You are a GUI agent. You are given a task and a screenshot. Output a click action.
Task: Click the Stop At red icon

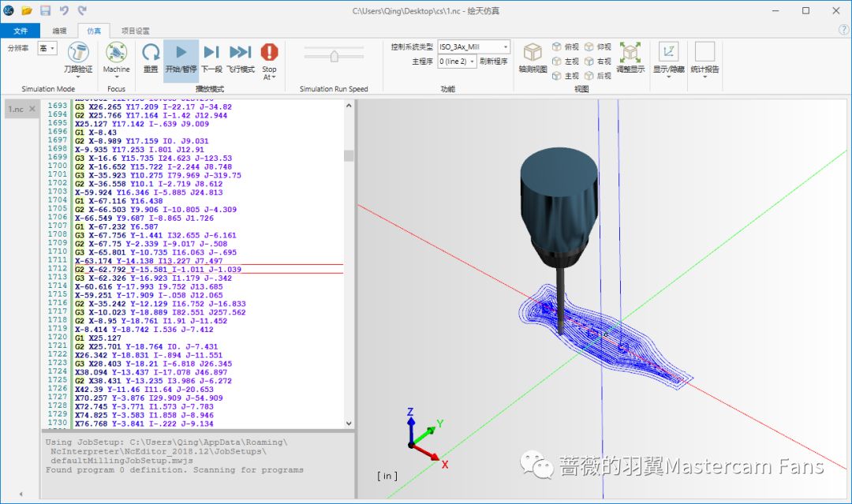click(x=269, y=52)
